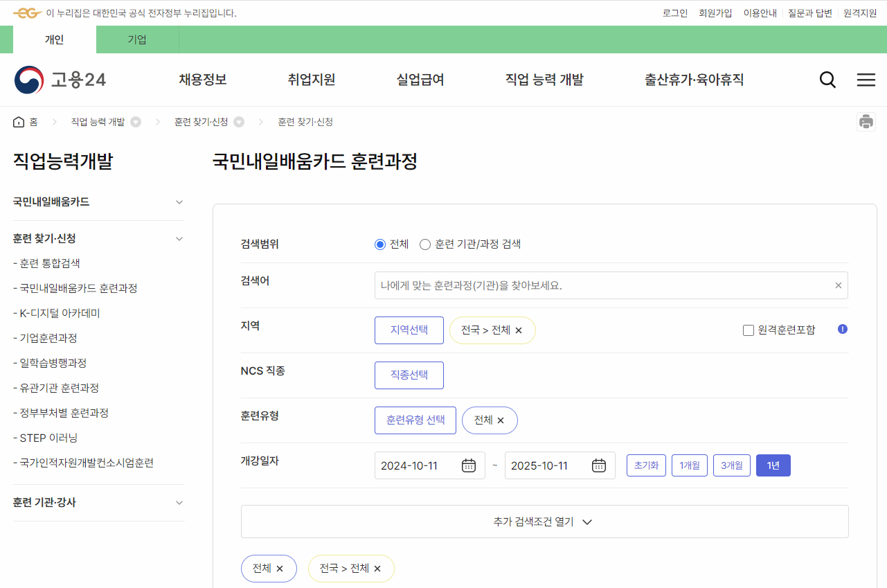Switch to the 기업 tab
Image resolution: width=887 pixels, height=588 pixels.
pos(137,39)
